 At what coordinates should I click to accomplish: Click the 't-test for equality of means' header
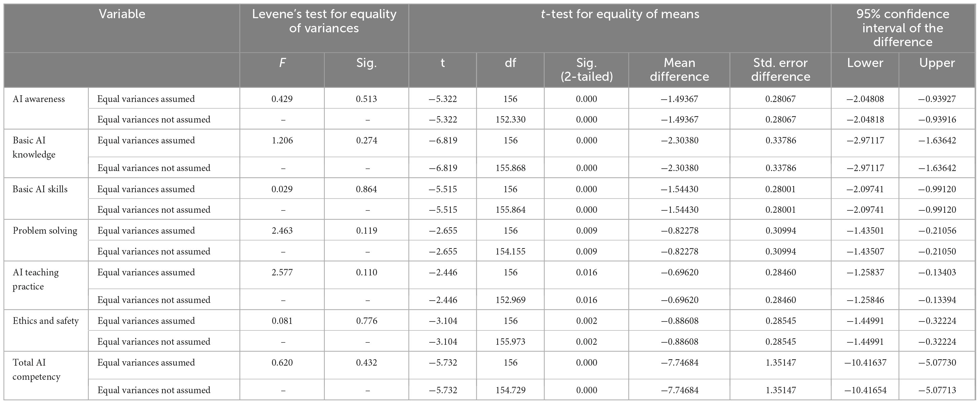point(620,14)
